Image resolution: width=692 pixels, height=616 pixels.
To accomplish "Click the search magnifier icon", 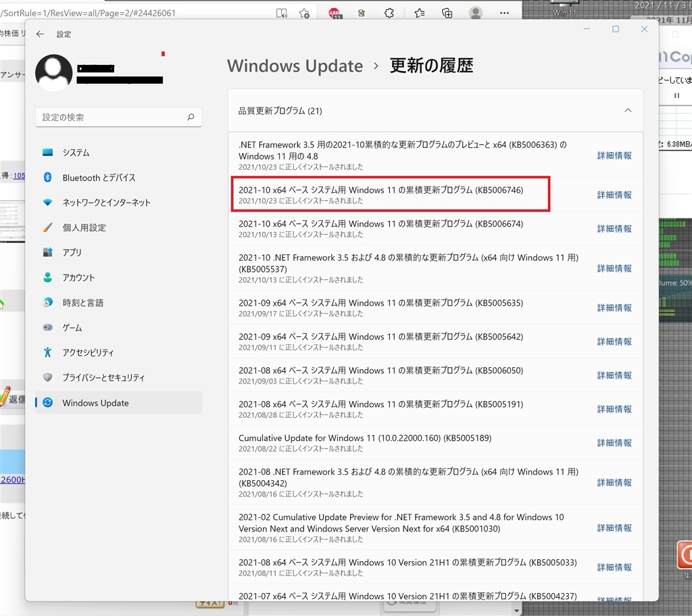I will 191,117.
